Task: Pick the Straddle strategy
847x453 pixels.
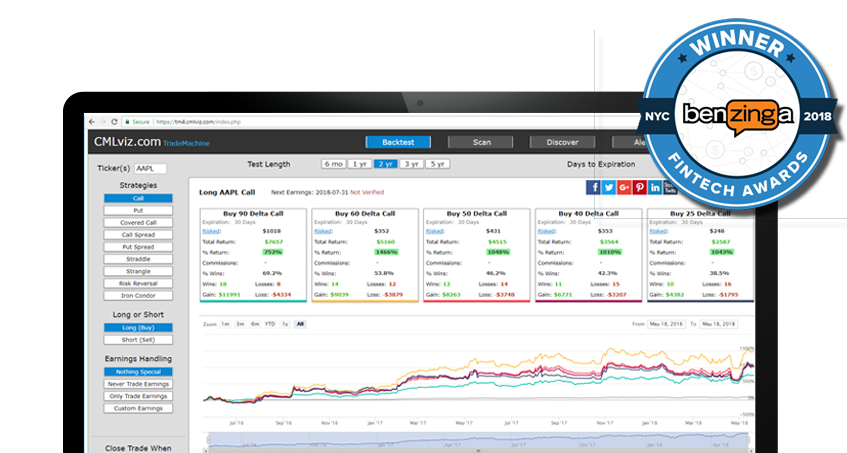Action: [138, 259]
